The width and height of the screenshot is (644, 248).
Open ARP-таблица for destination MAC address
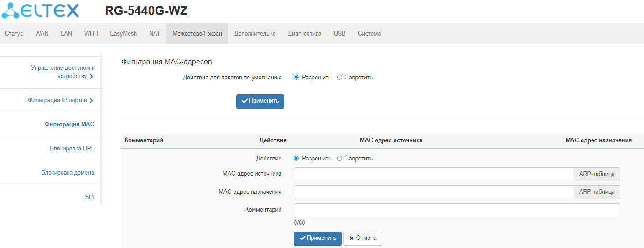point(597,192)
